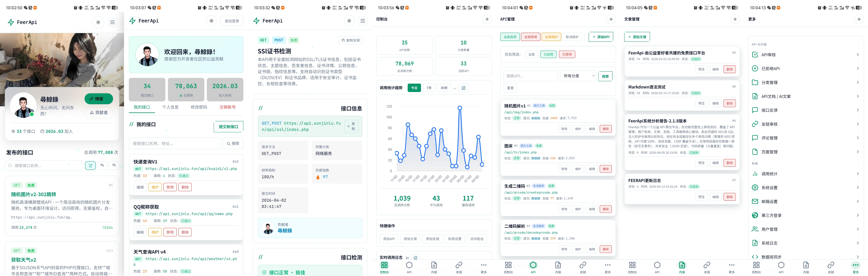The image size is (868, 276).
Task: Expand more chart ranges with the ... button
Action: 455,88
